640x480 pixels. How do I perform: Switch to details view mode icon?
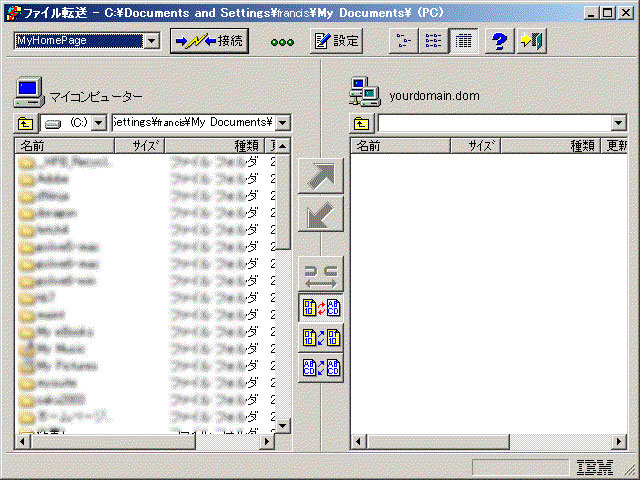(x=462, y=41)
